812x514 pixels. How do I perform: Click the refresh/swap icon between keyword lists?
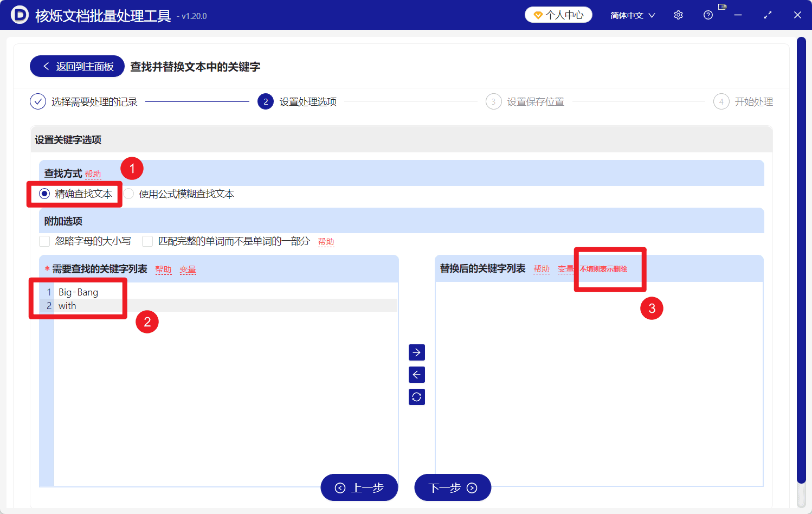(x=416, y=396)
